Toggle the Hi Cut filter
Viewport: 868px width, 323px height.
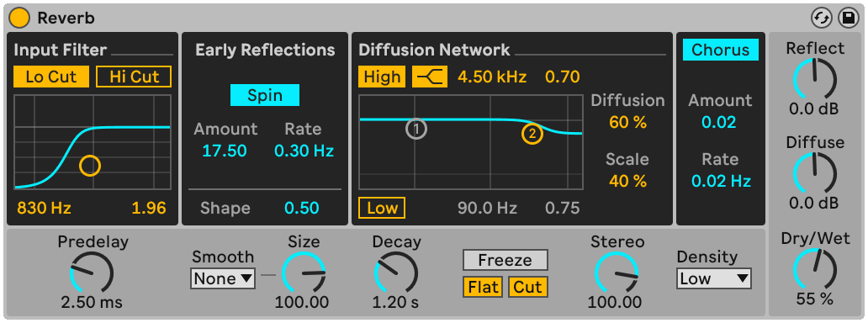tap(134, 77)
